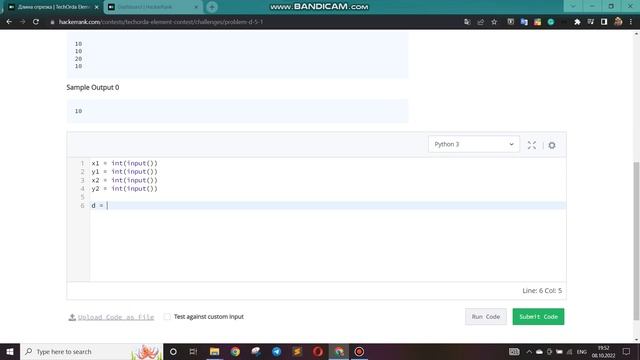Open the blue Translate extension icon

point(524,22)
